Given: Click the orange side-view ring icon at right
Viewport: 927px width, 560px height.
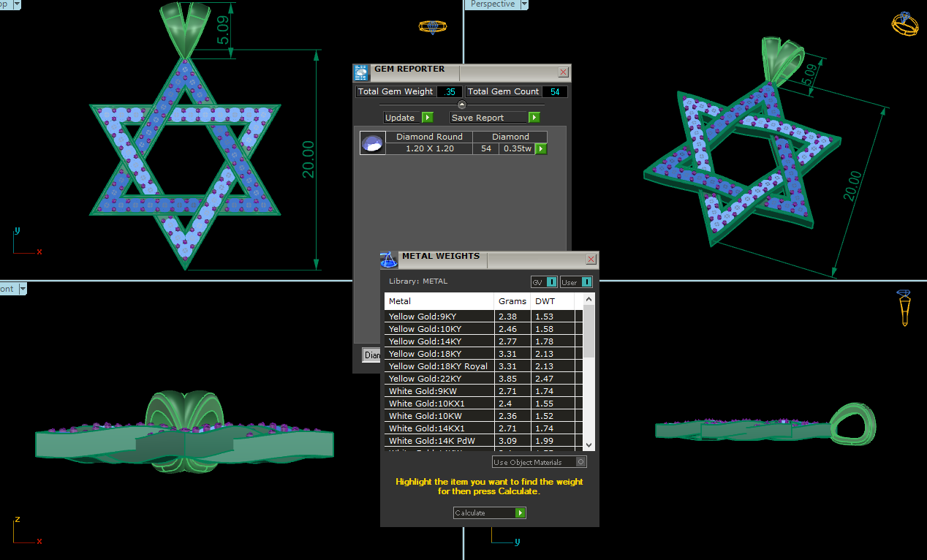Looking at the screenshot, I should click(904, 307).
